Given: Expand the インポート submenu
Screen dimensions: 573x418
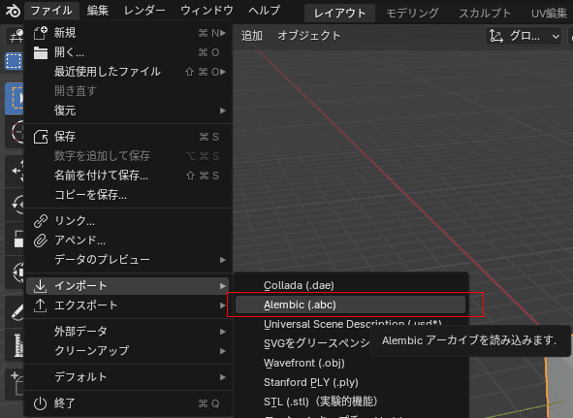Looking at the screenshot, I should pos(128,286).
